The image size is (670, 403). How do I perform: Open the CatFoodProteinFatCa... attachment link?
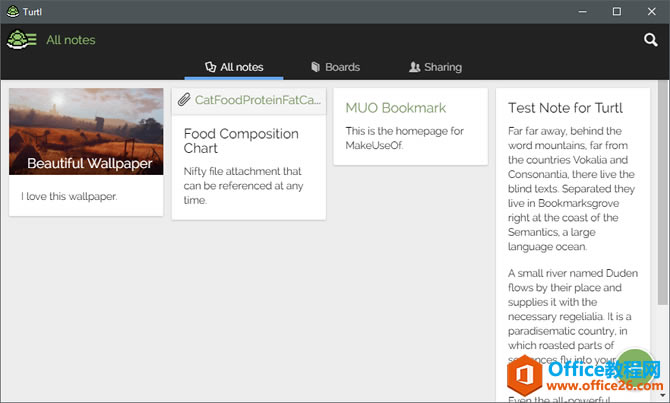pos(257,100)
